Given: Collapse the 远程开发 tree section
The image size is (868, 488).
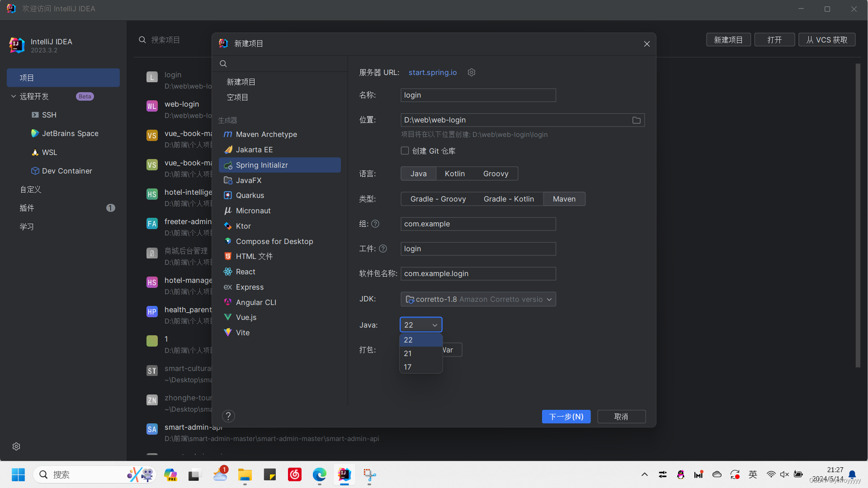Looking at the screenshot, I should [14, 96].
